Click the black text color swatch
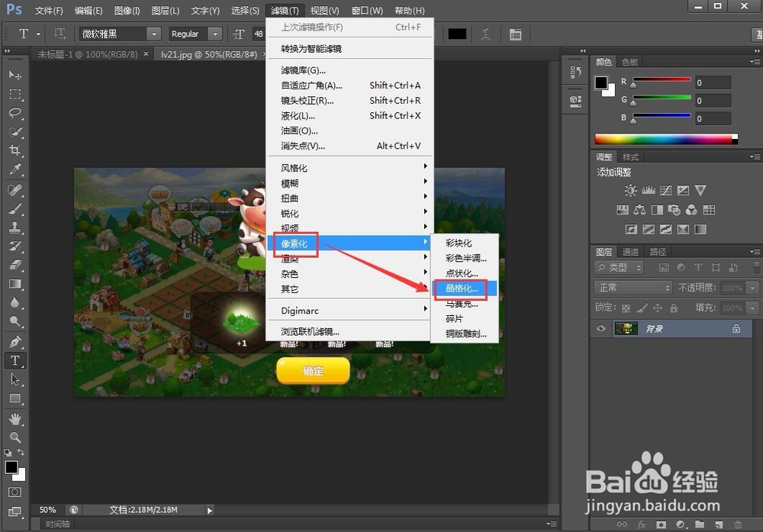The height and width of the screenshot is (532, 763). click(457, 34)
